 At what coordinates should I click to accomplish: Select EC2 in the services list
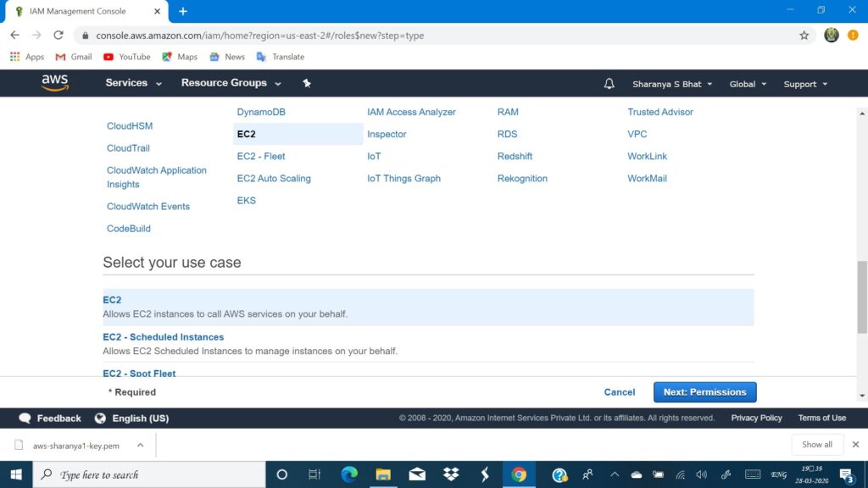pos(298,134)
